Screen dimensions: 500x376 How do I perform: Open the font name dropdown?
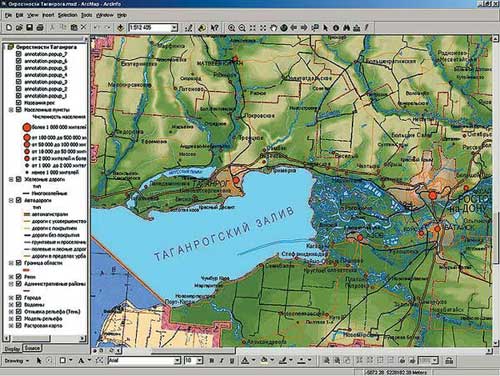[177, 360]
